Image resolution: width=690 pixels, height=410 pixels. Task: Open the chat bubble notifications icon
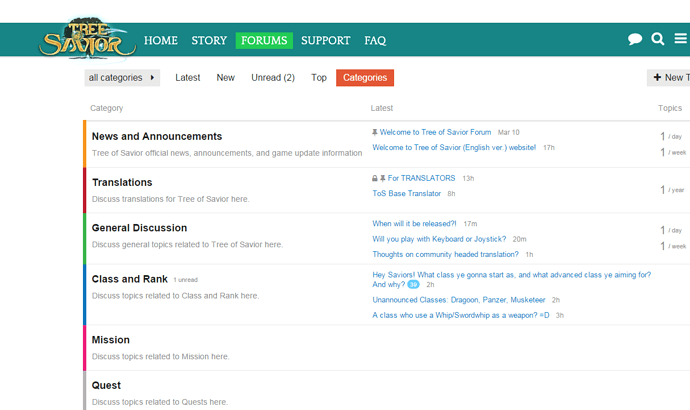point(635,40)
